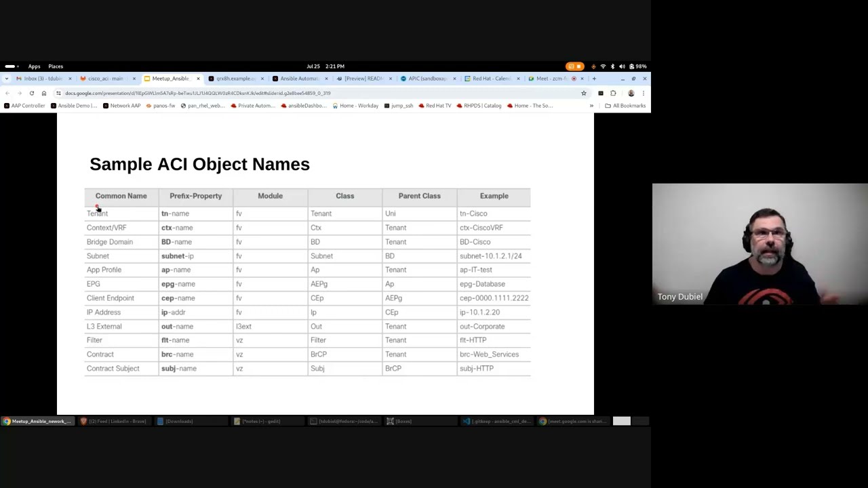Click the Prefix-Property column header
Image resolution: width=868 pixels, height=488 pixels.
coord(195,196)
